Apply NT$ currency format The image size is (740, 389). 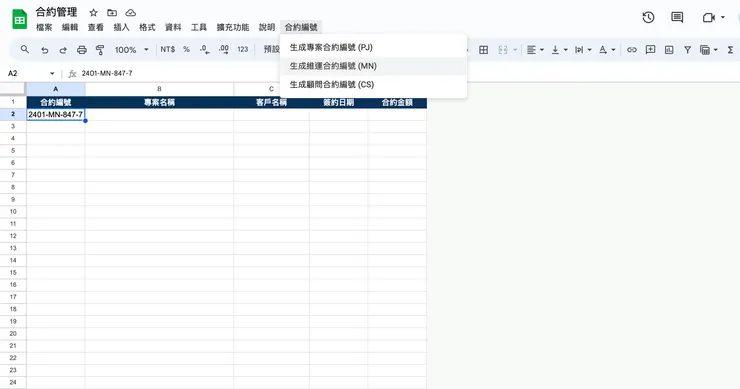click(x=168, y=49)
